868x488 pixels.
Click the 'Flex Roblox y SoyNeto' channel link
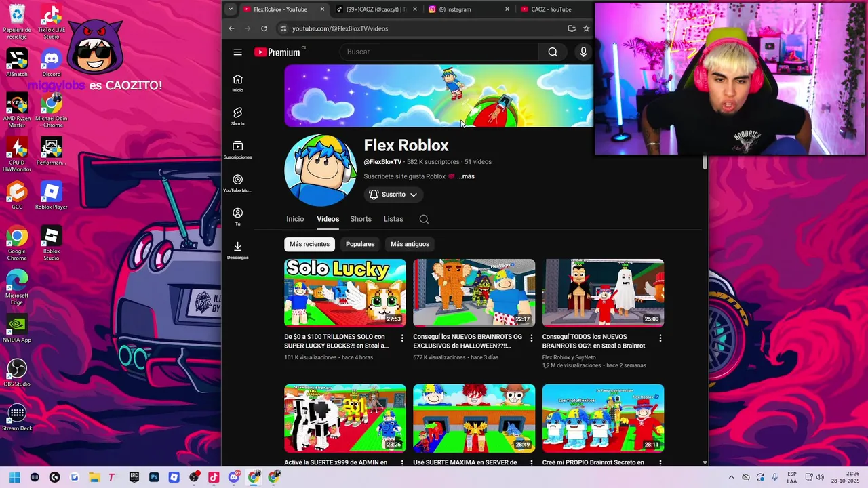tap(569, 357)
